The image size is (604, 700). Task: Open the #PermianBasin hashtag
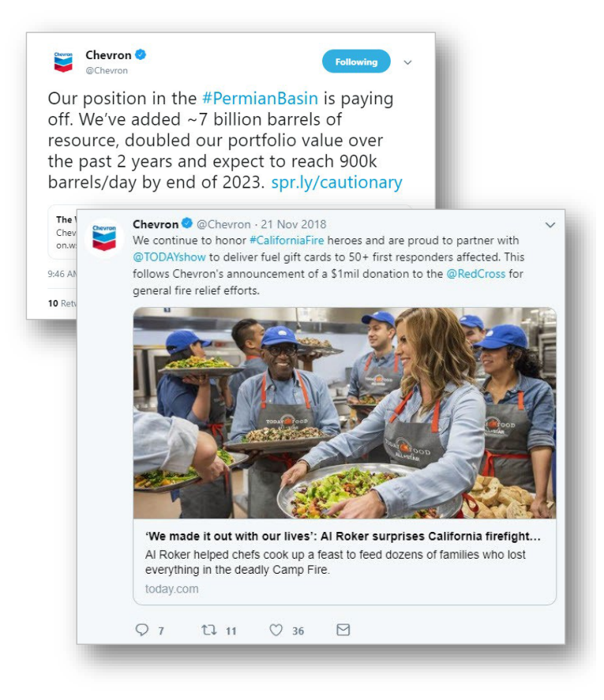coord(260,99)
